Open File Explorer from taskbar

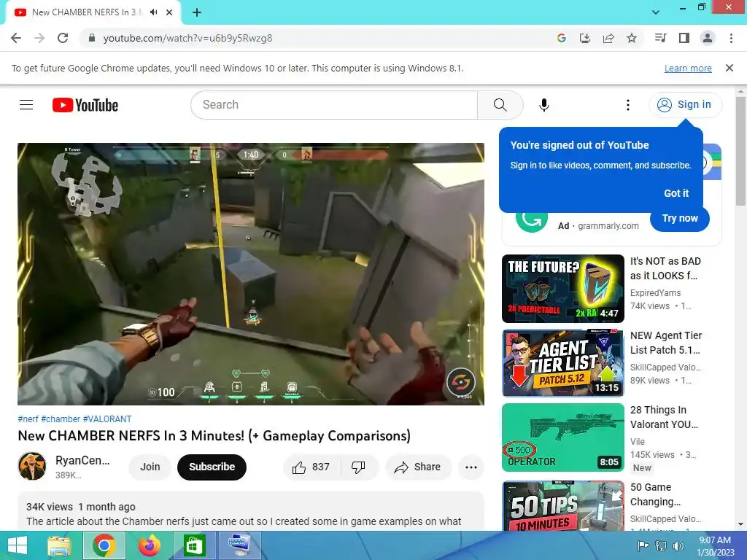[59, 545]
